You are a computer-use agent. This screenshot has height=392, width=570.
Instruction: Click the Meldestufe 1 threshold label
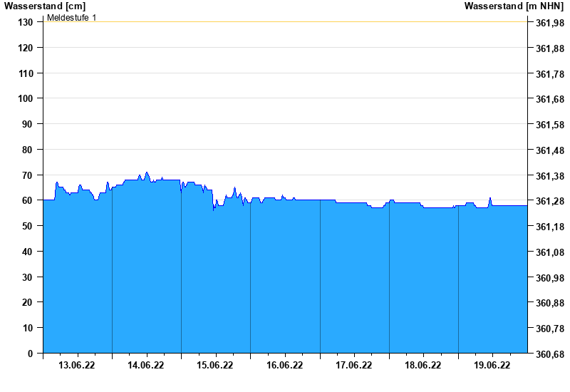[x=71, y=17]
